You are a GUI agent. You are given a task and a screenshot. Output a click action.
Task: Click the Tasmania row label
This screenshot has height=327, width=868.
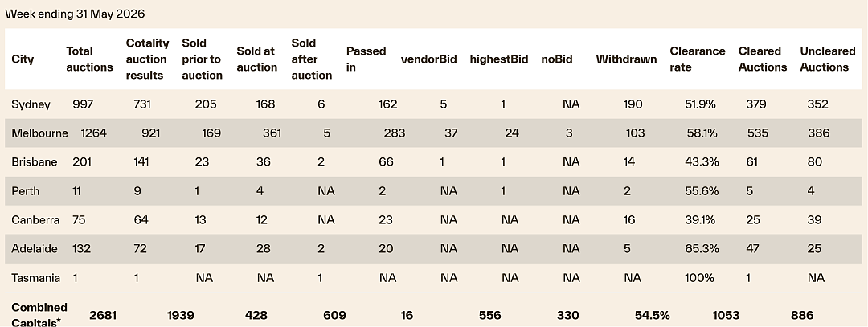click(x=36, y=278)
